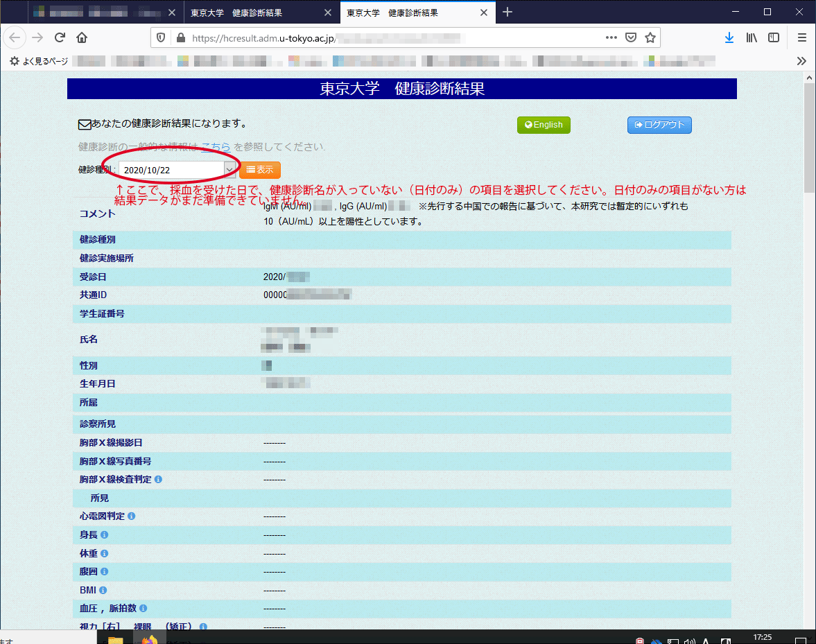This screenshot has height=644, width=816.
Task: Open the downloads arrow panel
Action: [x=729, y=37]
